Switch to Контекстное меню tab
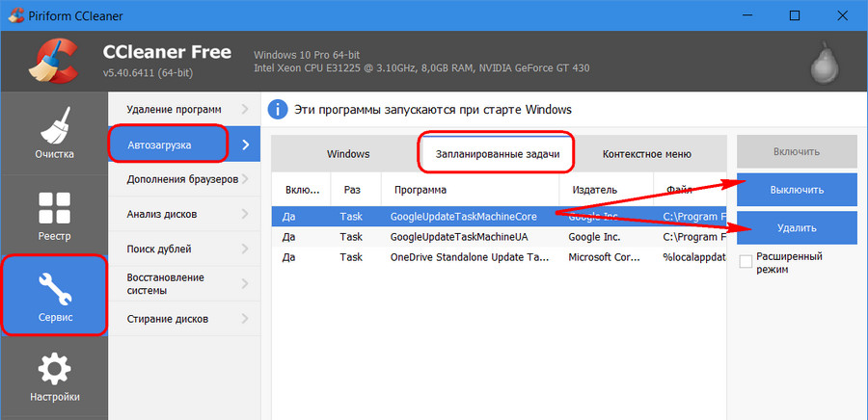The image size is (868, 420). (646, 153)
